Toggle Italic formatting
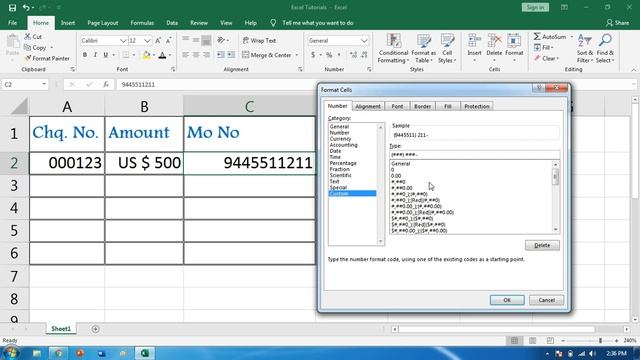 point(95,55)
